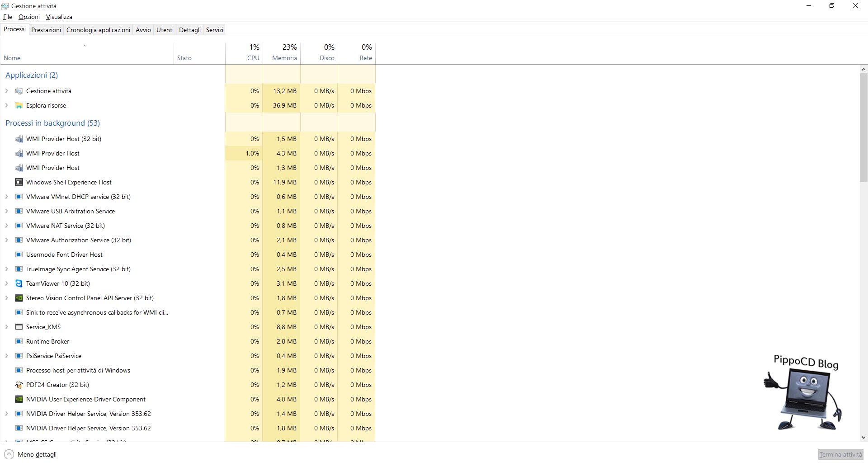Expand TrueImage Sync Agent Service row
Image resolution: width=868 pixels, height=467 pixels.
(6, 269)
